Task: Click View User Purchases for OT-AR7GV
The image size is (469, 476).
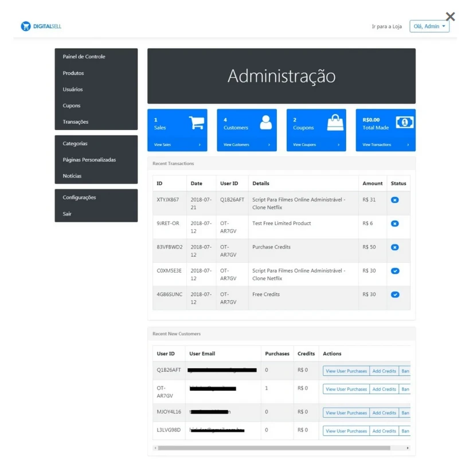Action: coord(346,390)
